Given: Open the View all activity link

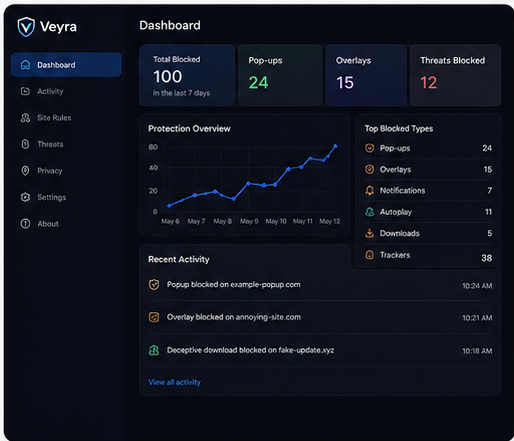Looking at the screenshot, I should [174, 382].
